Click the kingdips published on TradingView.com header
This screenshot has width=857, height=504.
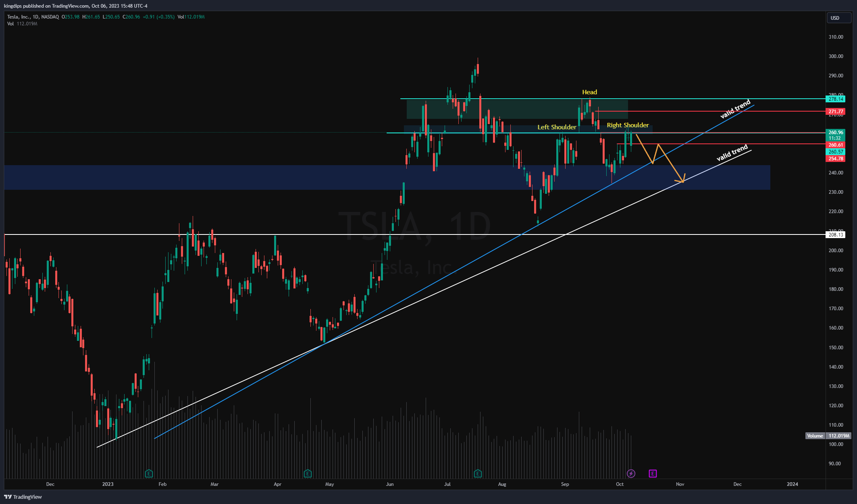(75, 6)
